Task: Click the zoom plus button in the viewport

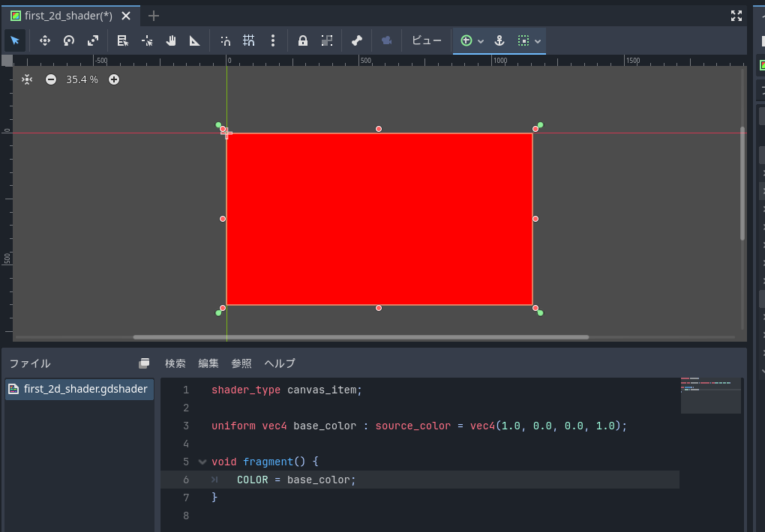Action: click(114, 79)
